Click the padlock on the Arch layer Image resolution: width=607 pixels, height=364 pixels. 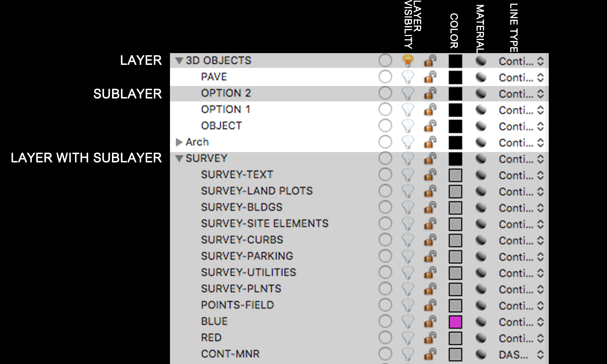point(430,142)
